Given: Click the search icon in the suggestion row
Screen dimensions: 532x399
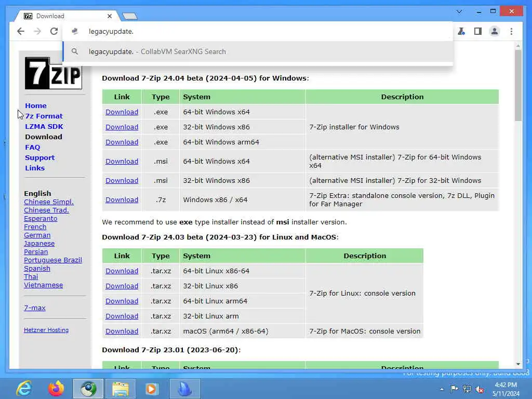Looking at the screenshot, I should (x=75, y=51).
